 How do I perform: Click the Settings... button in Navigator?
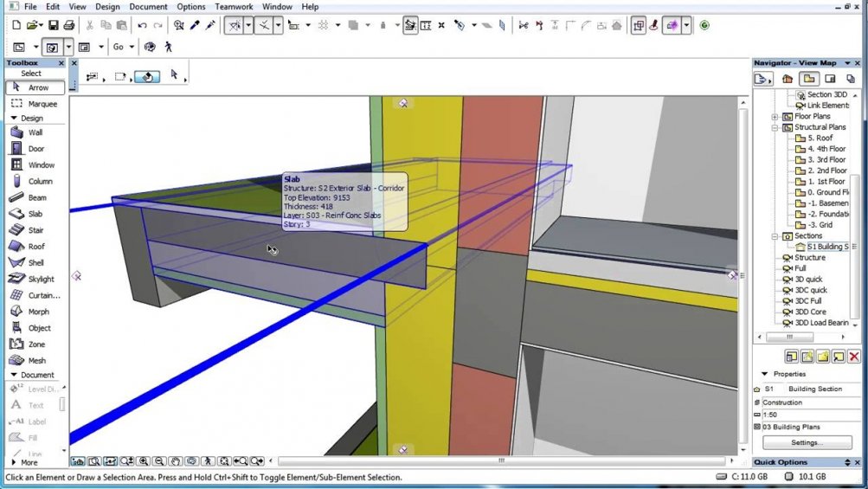pyautogui.click(x=807, y=442)
